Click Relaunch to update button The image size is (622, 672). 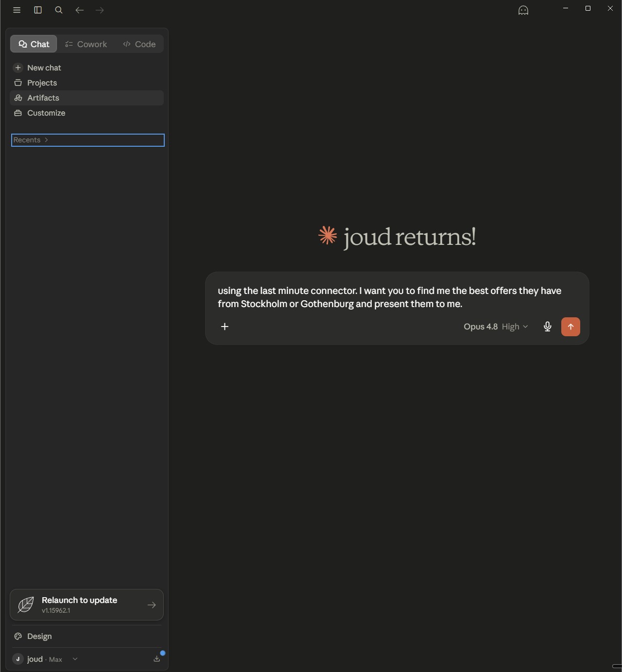86,605
